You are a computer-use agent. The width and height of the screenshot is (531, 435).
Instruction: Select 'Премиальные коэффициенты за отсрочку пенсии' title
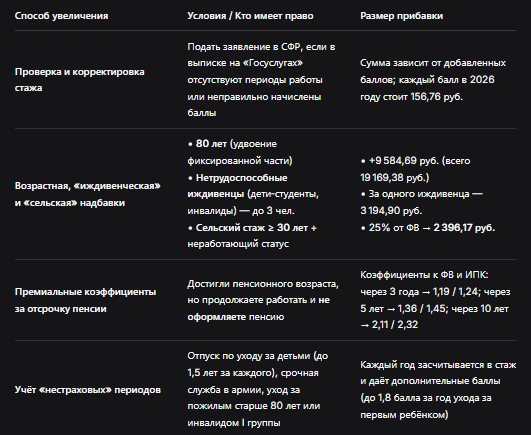85,300
